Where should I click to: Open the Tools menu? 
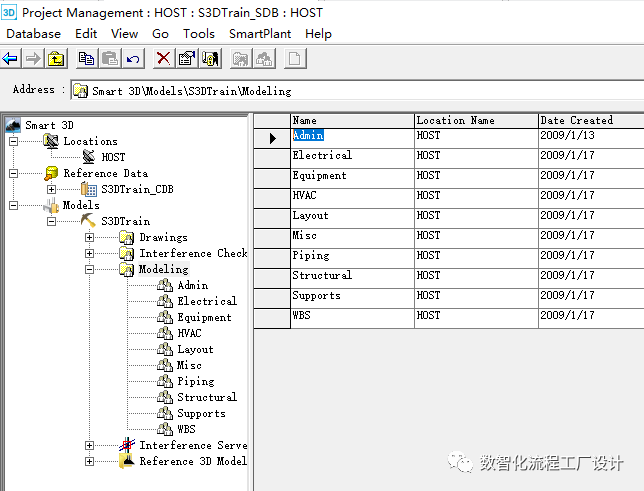(x=199, y=34)
